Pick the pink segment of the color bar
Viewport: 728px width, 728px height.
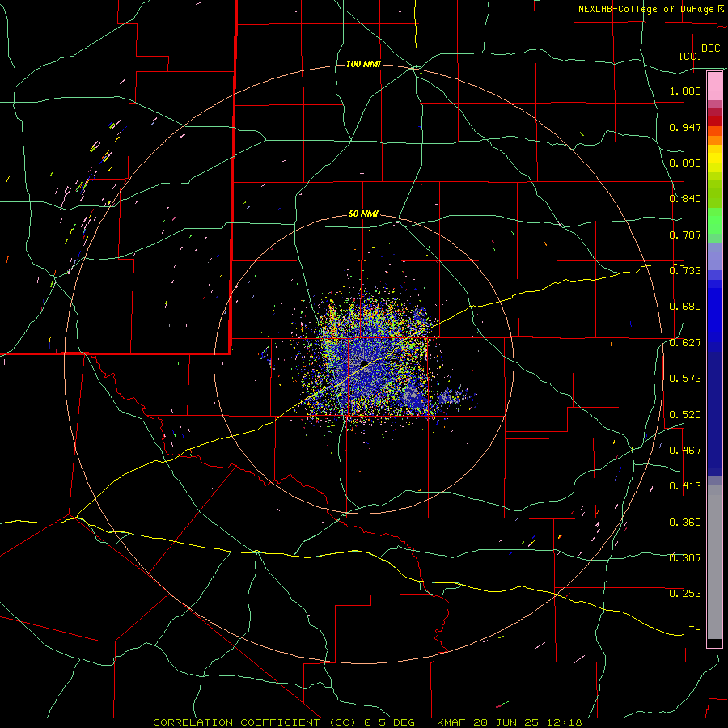click(x=714, y=87)
